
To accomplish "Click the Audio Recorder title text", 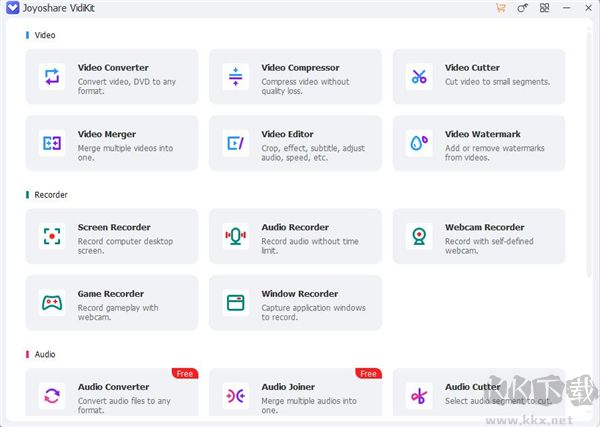I will 295,227.
